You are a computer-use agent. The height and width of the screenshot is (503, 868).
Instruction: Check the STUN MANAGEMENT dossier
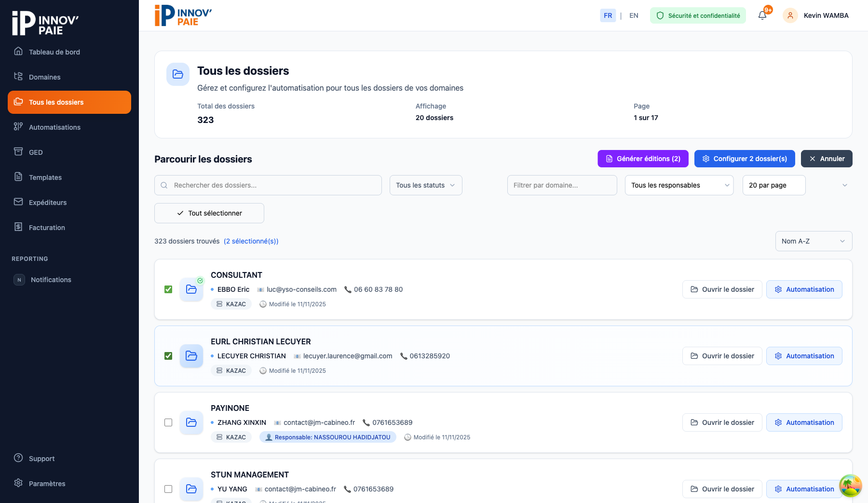168,489
